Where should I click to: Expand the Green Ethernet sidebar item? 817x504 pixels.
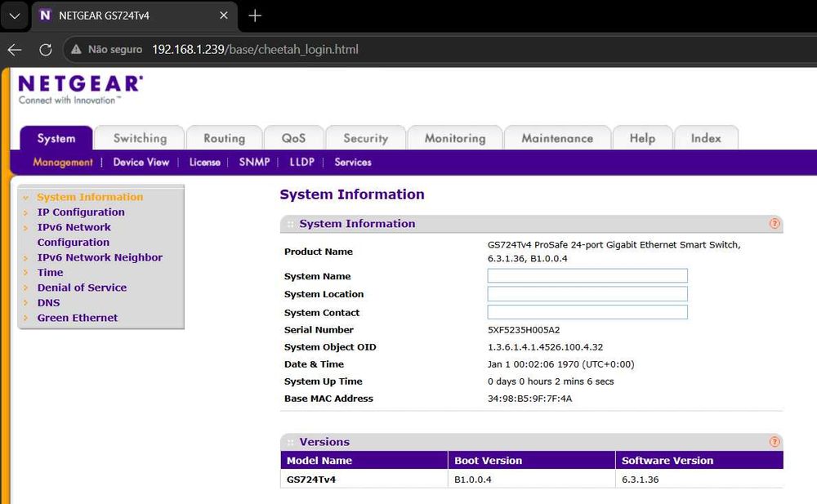[78, 318]
